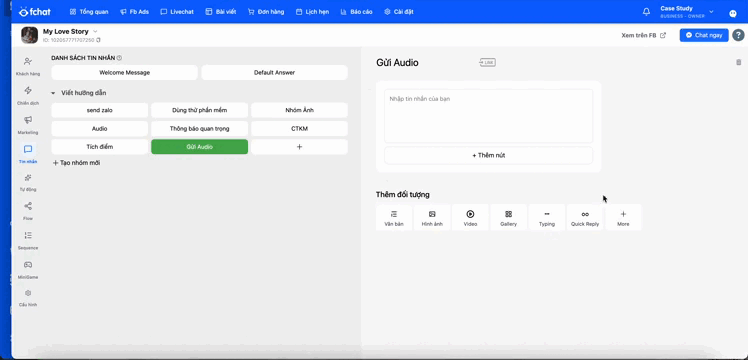This screenshot has width=748, height=360.
Task: Open the Tổng quan menu
Action: point(89,12)
